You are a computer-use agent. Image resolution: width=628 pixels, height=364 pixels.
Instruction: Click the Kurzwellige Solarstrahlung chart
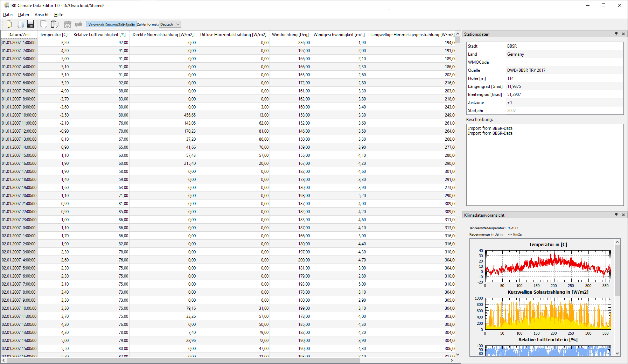coord(548,314)
